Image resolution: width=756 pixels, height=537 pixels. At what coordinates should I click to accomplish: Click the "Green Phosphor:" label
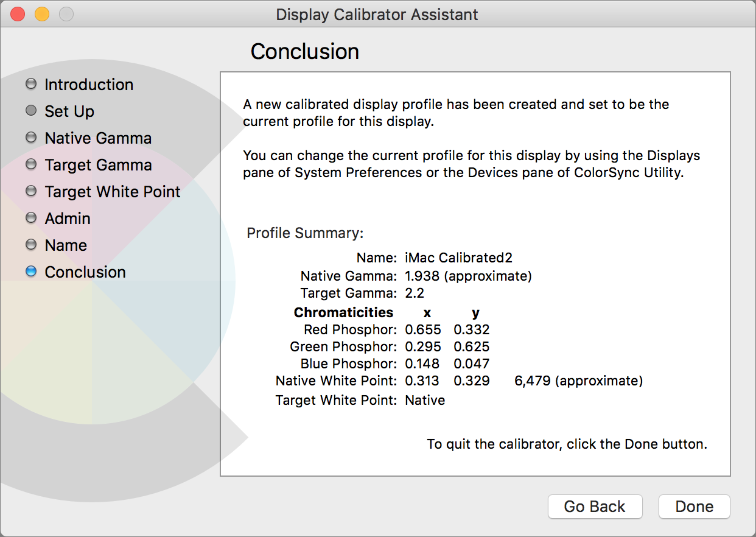tap(344, 347)
